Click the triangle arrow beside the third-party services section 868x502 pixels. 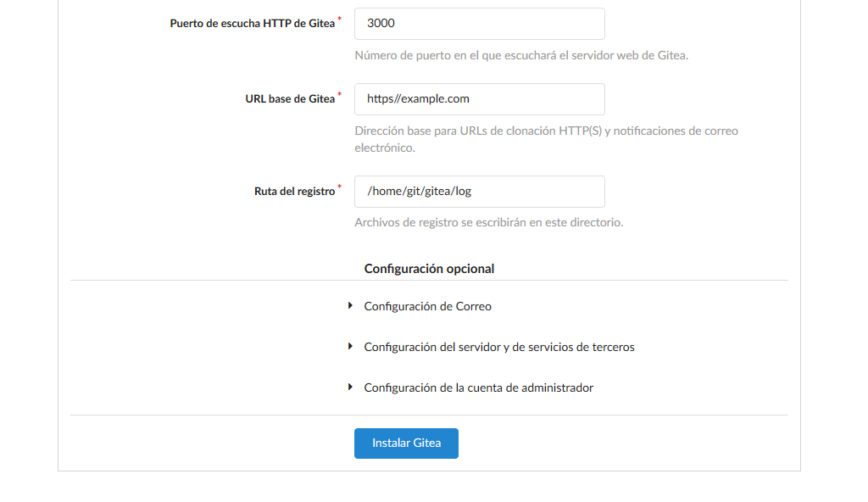(350, 346)
